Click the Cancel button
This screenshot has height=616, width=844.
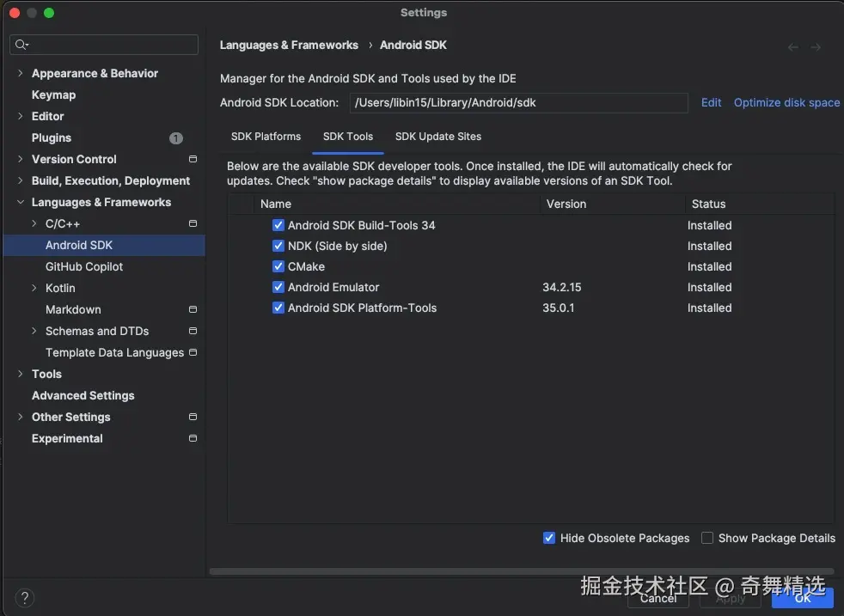[x=657, y=598]
